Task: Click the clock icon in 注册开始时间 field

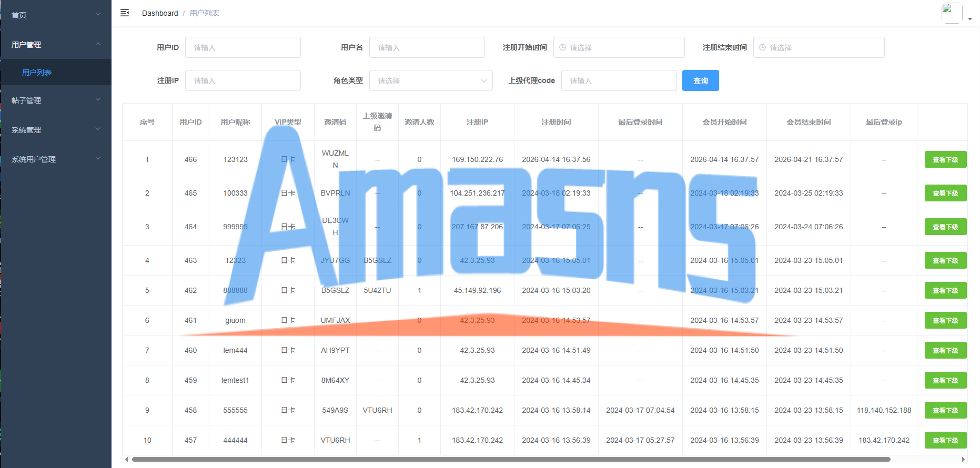Action: [562, 47]
